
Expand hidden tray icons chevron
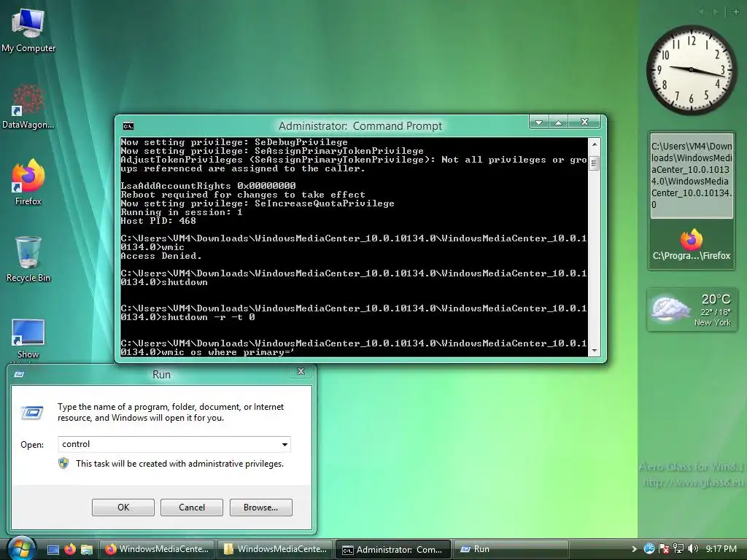pyautogui.click(x=634, y=549)
